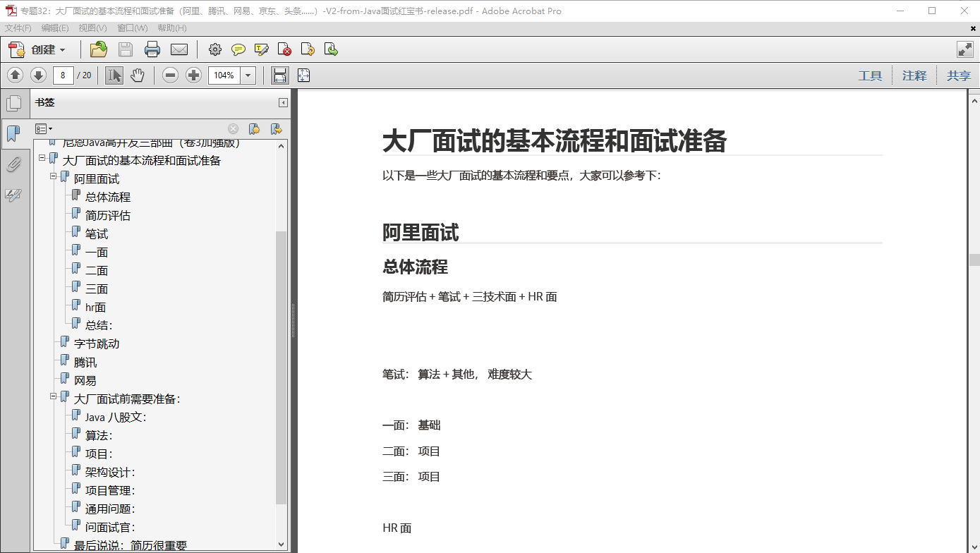
Task: Select the 总体流程 bookmark
Action: pos(108,197)
